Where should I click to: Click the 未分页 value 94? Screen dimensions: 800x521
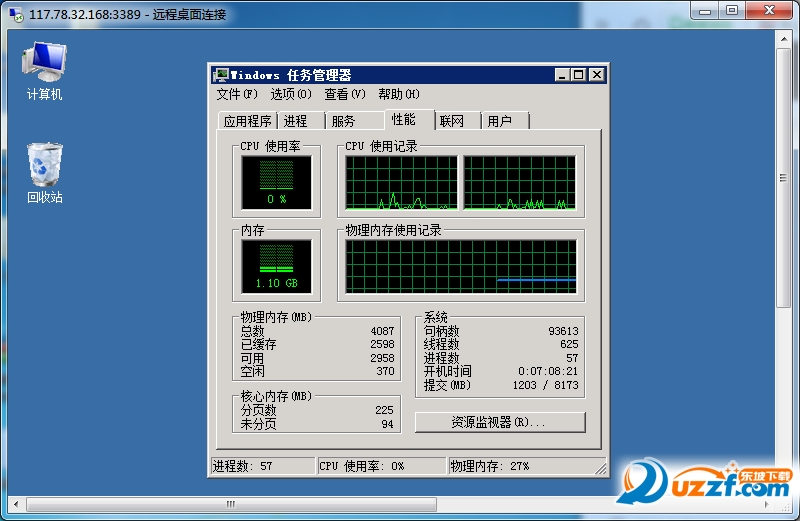tap(388, 424)
